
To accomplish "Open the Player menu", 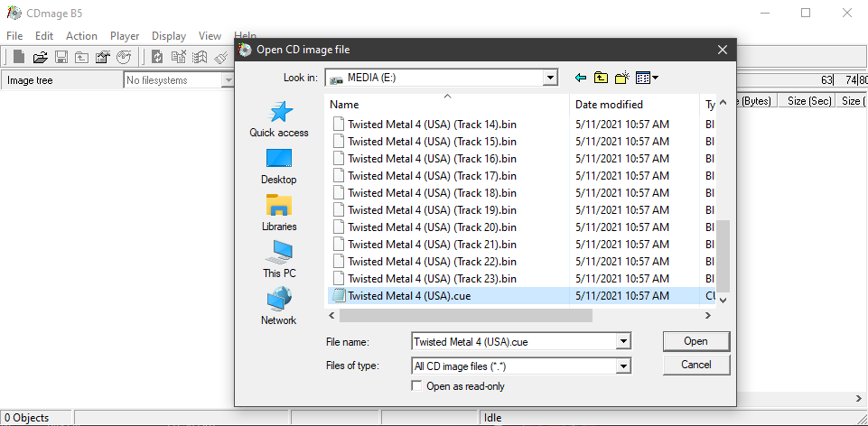I will [125, 36].
